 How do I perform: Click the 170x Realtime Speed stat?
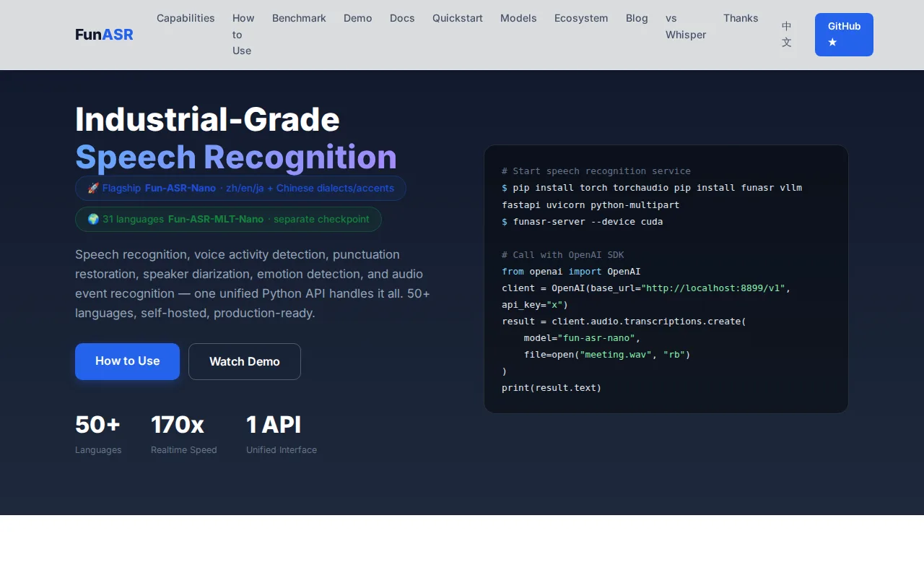(x=183, y=434)
